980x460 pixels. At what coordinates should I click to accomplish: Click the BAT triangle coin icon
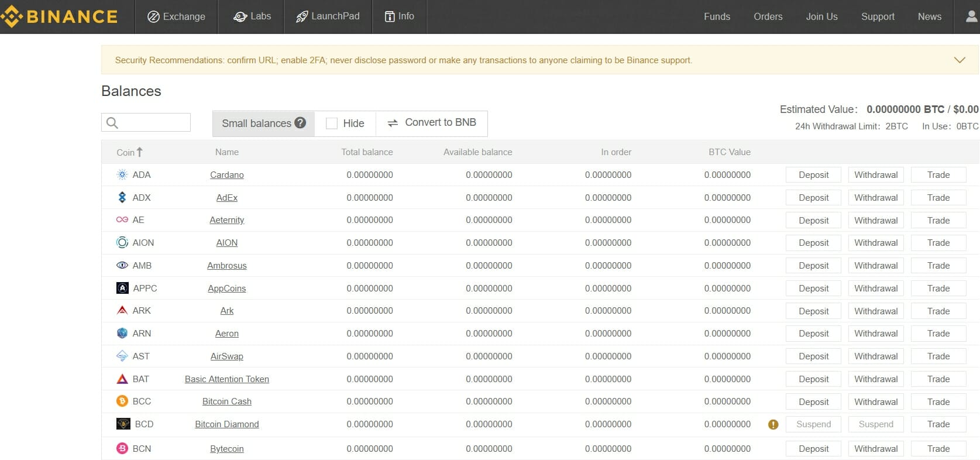point(122,379)
